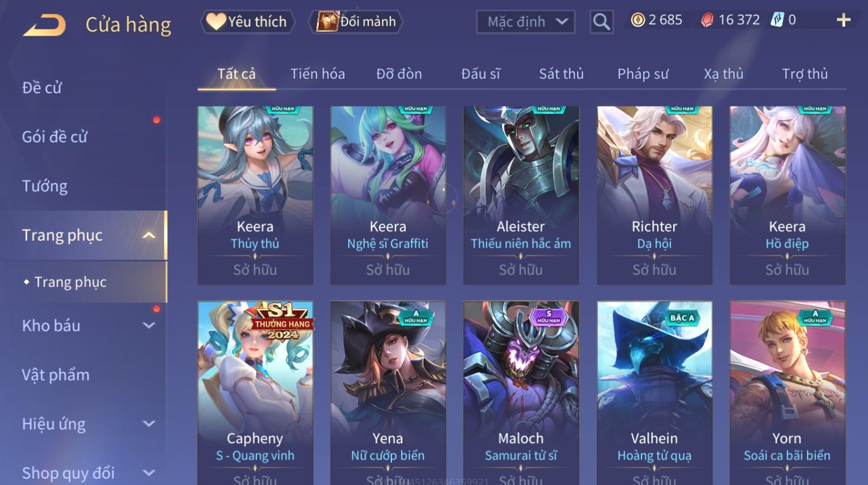Click the plus icon to add currency

[x=843, y=20]
